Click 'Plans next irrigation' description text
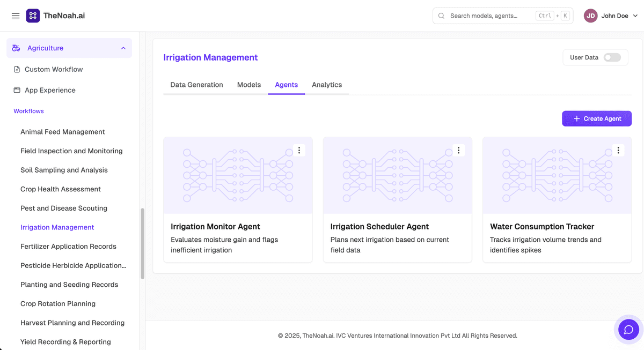 390,245
